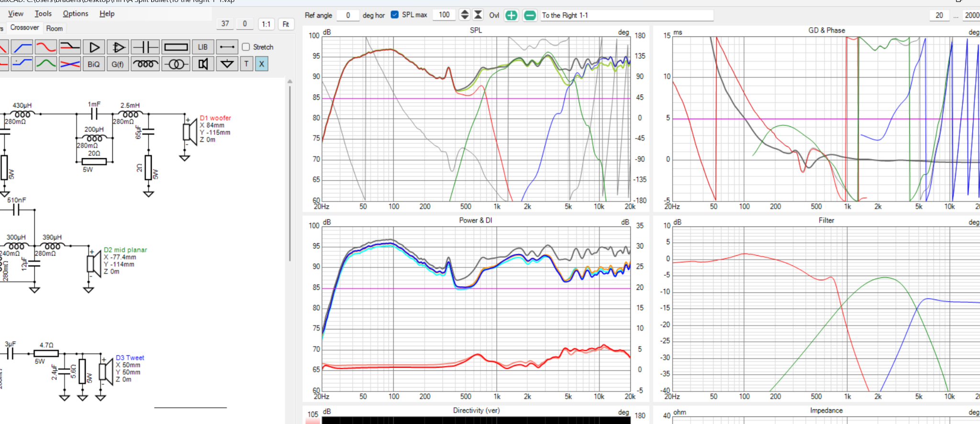Screen dimensions: 980x424
Task: Select the 1mF capacitor in woofer circuit
Action: 94,114
